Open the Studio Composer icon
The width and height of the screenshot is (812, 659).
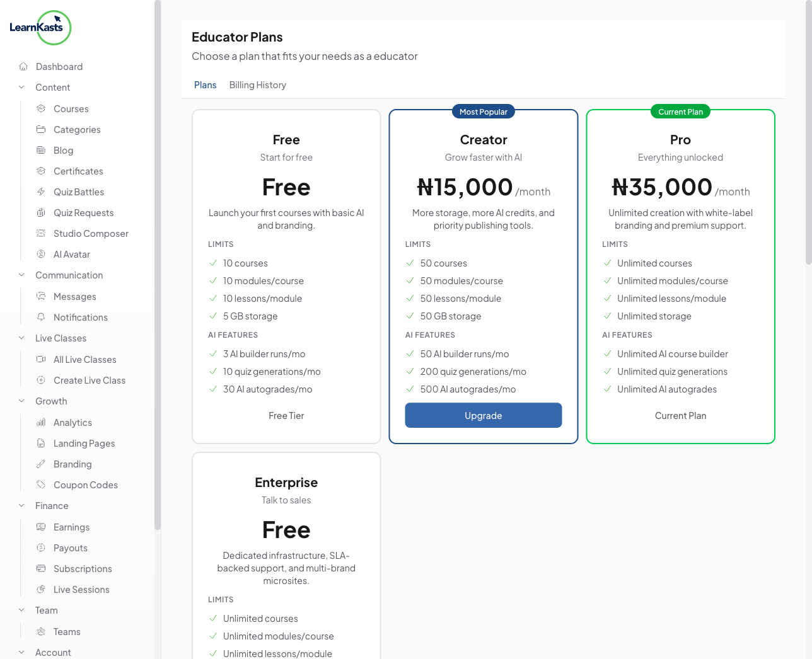point(41,233)
